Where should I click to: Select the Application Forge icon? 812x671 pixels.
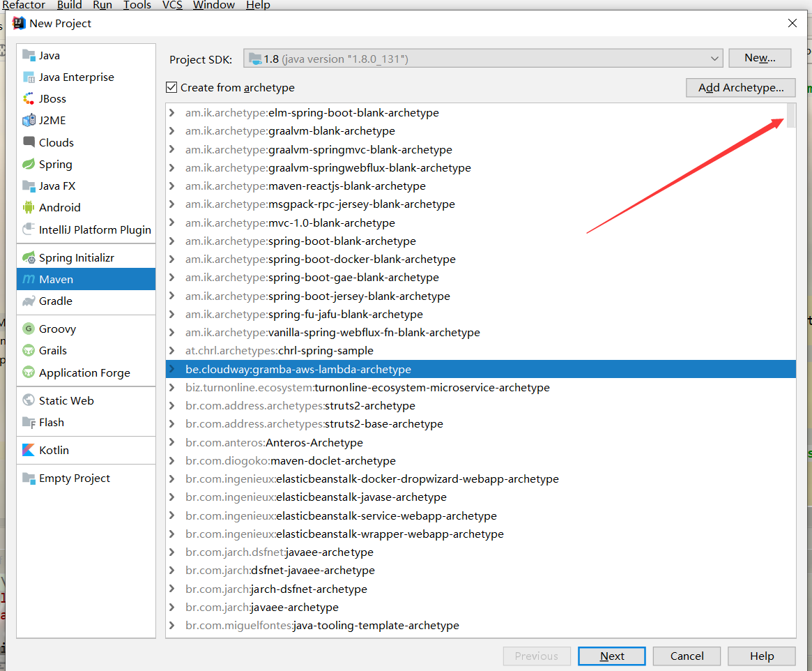pyautogui.click(x=29, y=372)
